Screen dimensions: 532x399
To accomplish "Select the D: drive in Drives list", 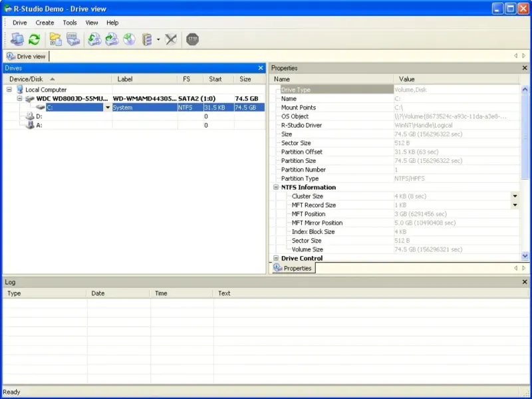I will pyautogui.click(x=39, y=116).
